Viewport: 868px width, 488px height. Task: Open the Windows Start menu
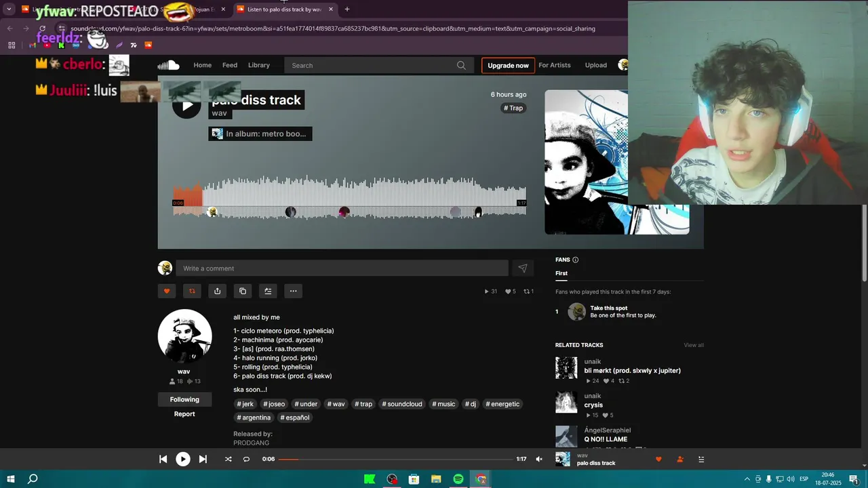(x=11, y=479)
